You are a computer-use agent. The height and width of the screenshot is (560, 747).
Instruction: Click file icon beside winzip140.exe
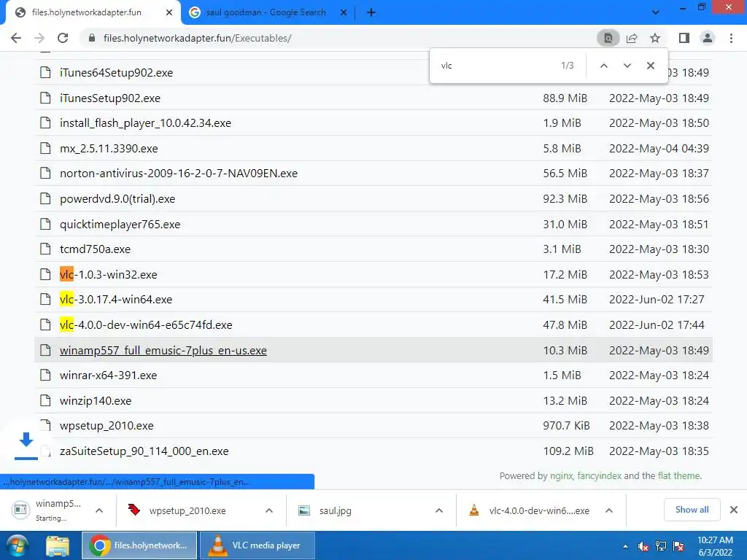(x=45, y=400)
